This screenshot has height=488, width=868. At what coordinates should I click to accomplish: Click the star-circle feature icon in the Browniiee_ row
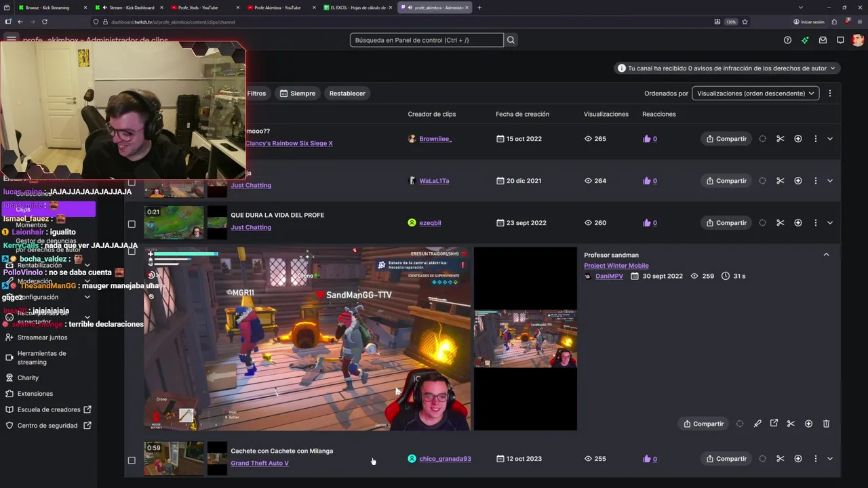(x=797, y=139)
